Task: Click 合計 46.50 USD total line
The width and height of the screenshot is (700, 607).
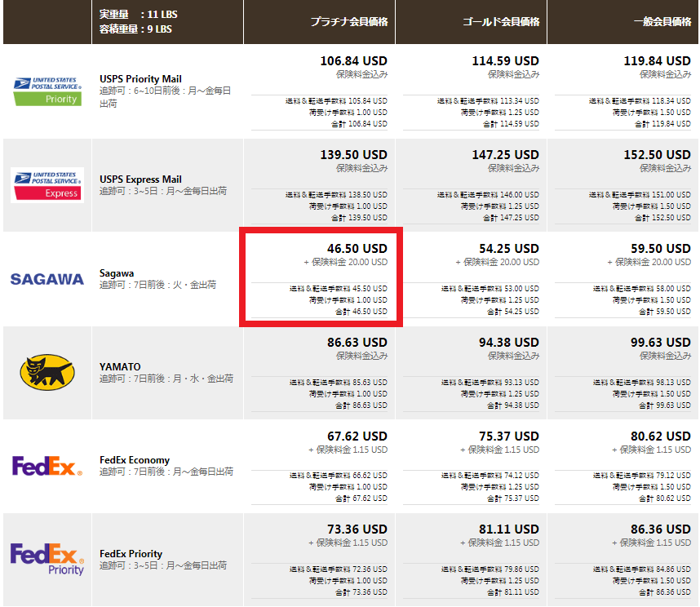Action: pyautogui.click(x=361, y=312)
